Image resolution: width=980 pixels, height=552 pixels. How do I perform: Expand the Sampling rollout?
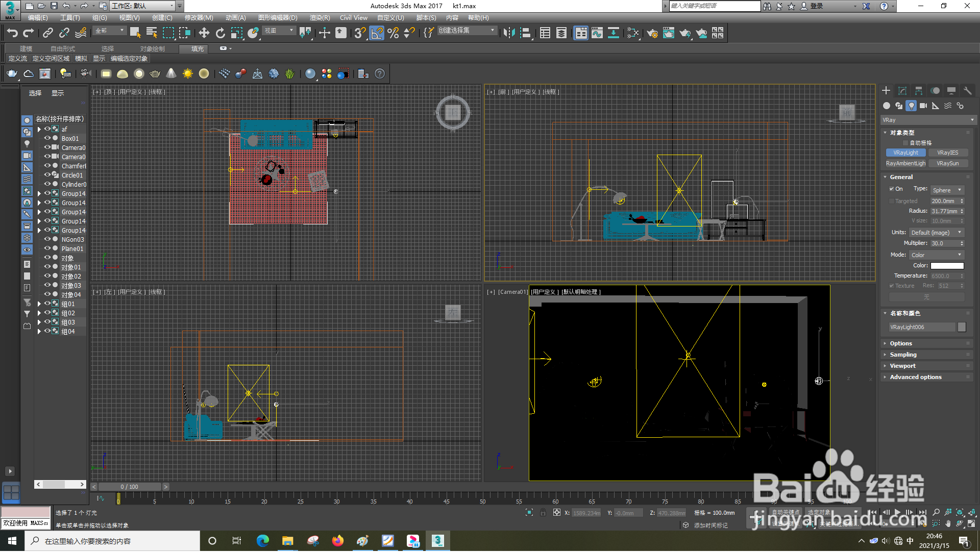coord(928,355)
